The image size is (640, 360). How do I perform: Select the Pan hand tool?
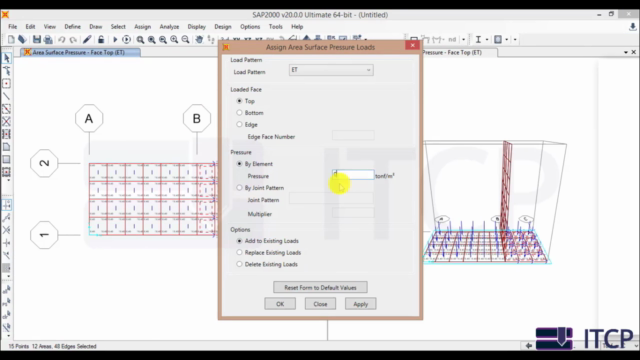pos(199,40)
